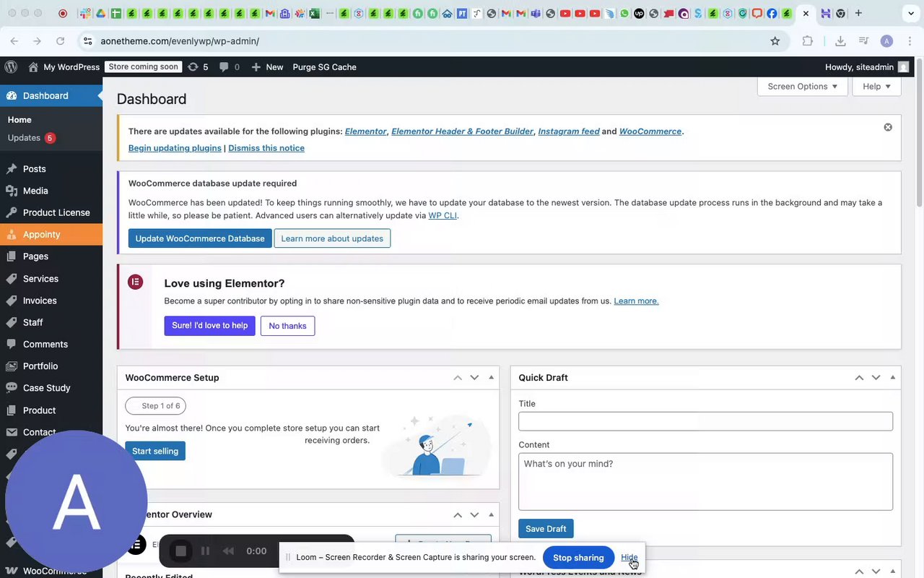Open Updates submenu with 5 badge
This screenshot has height=578, width=924.
click(31, 137)
